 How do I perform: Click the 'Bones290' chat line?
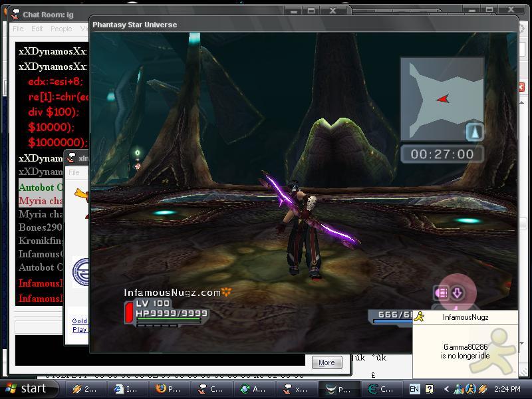coord(41,227)
